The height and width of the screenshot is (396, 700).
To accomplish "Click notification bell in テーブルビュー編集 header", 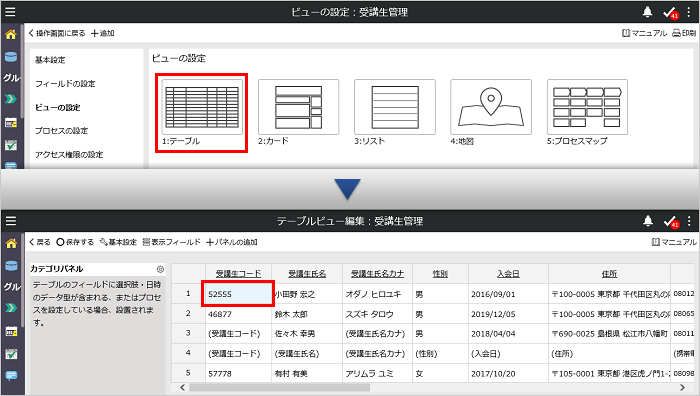I will (648, 221).
